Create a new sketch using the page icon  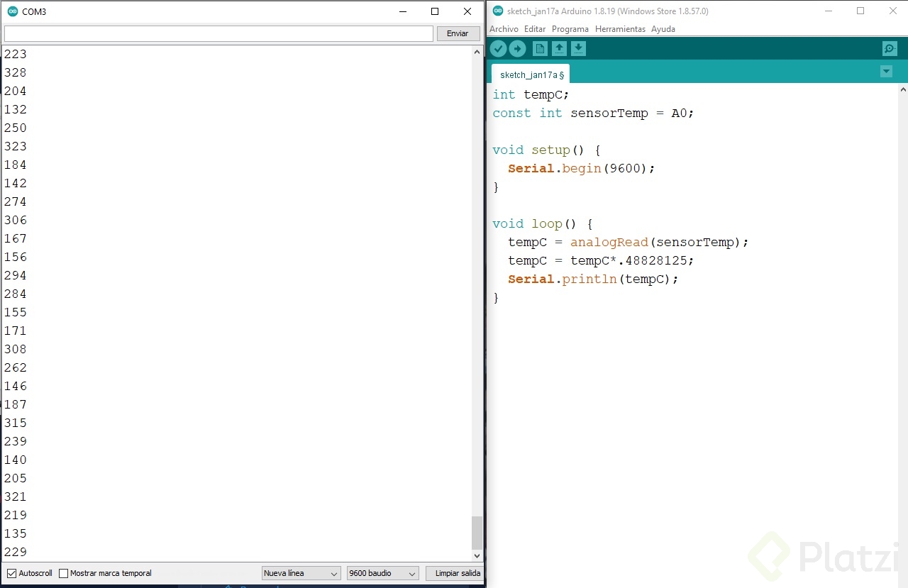pyautogui.click(x=540, y=48)
